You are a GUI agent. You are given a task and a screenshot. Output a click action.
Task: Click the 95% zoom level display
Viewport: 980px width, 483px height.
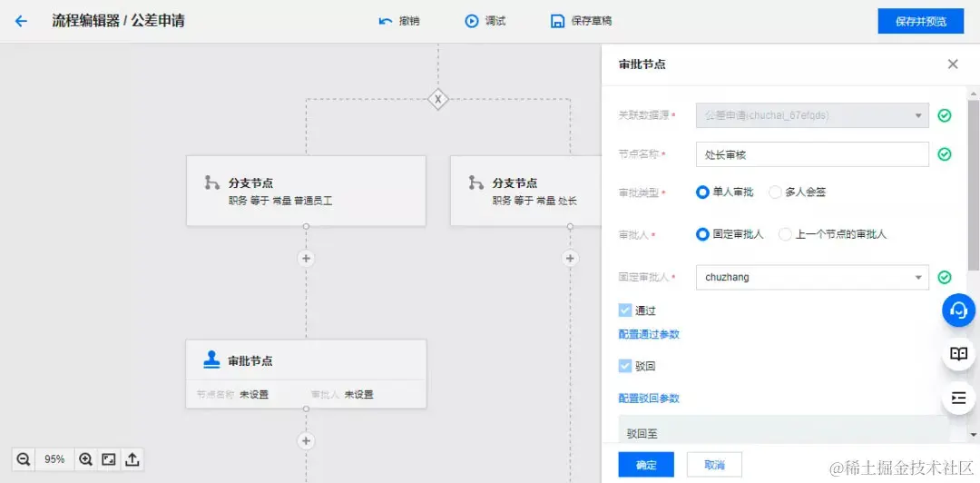coord(54,459)
